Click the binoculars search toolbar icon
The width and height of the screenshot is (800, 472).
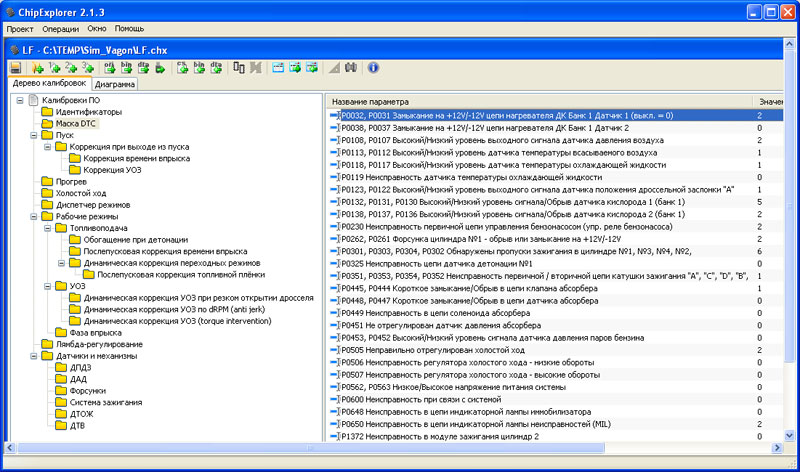350,68
